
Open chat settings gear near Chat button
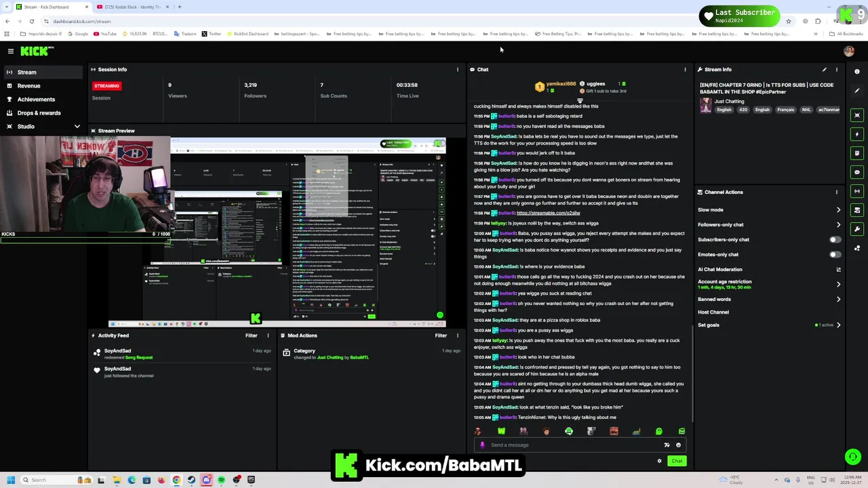pyautogui.click(x=659, y=461)
